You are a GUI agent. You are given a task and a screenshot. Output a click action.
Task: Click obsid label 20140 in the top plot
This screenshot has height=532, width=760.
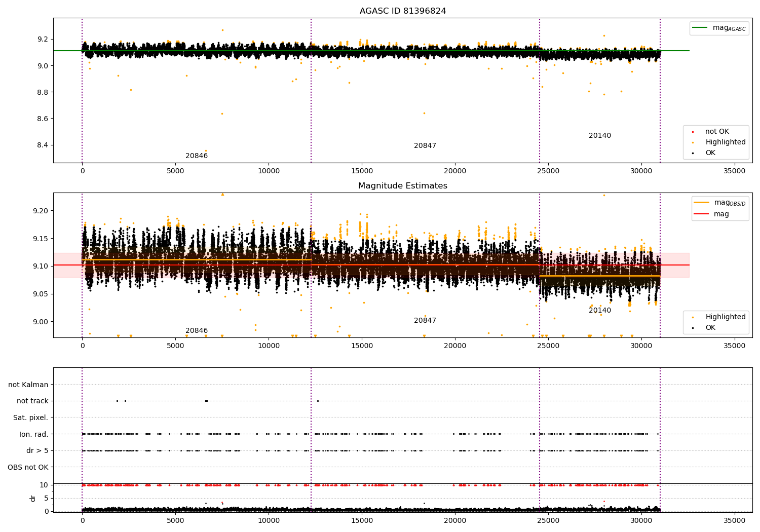[x=600, y=135]
